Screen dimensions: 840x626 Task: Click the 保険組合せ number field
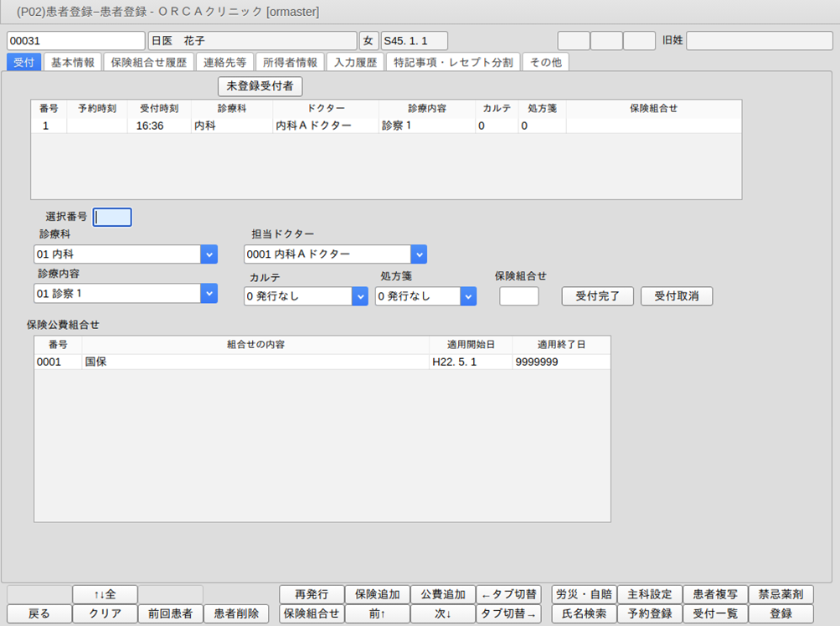518,296
